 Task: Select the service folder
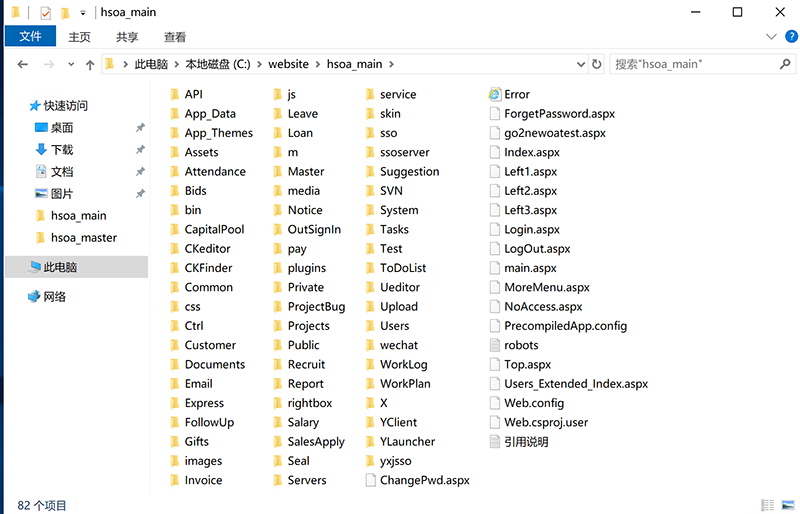tap(391, 94)
